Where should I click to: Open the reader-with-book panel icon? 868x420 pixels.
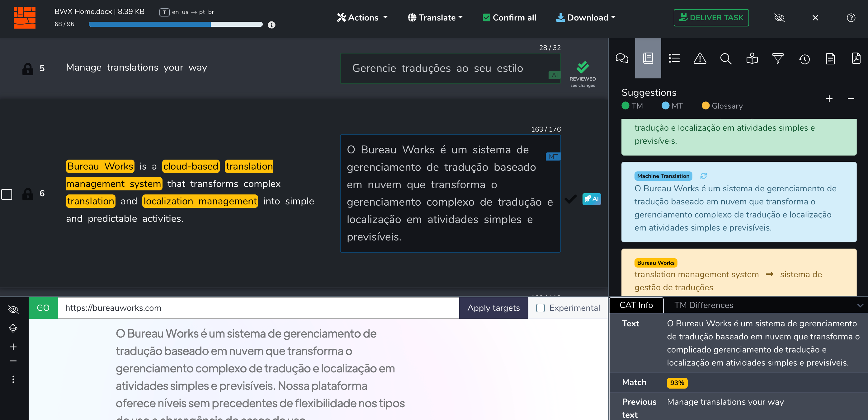tap(752, 58)
